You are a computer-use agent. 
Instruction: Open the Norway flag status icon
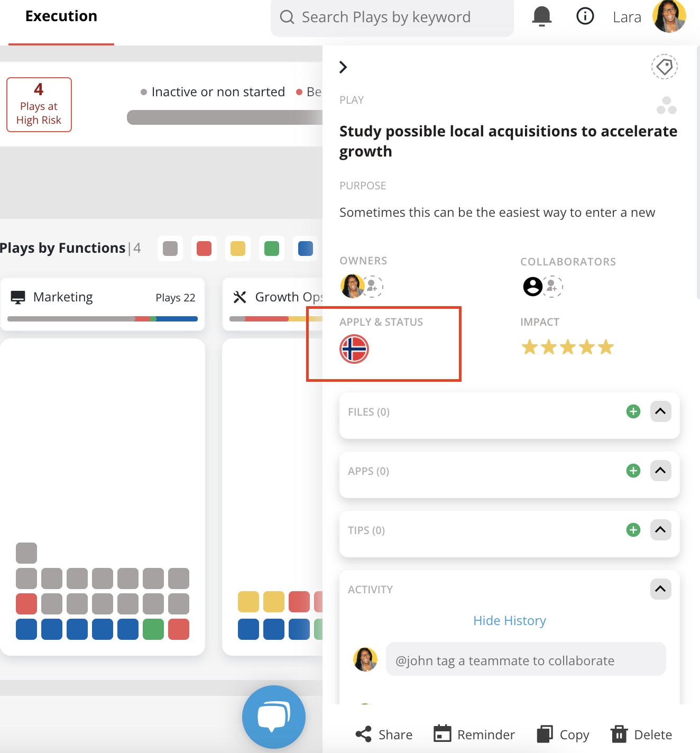click(x=354, y=349)
